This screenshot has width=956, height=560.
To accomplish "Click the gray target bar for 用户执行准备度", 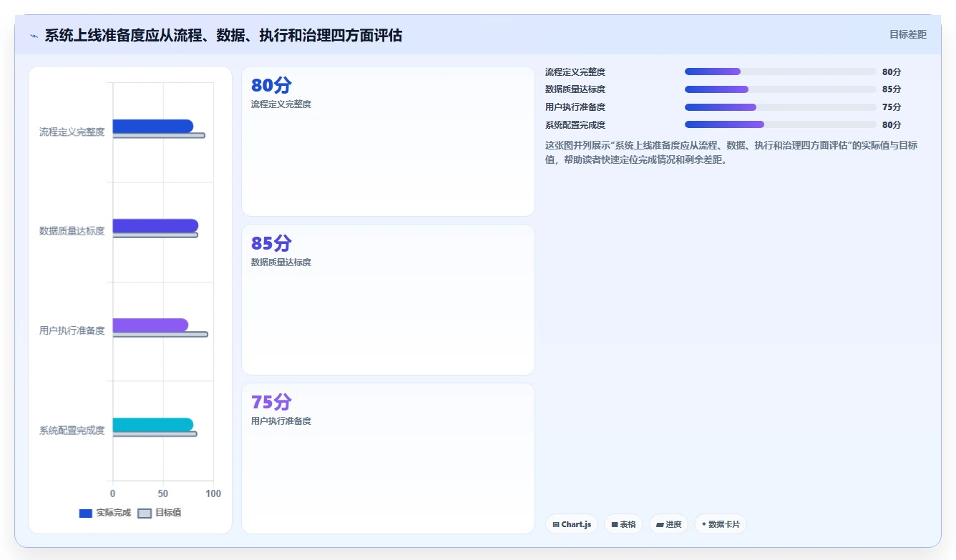I will click(x=160, y=334).
